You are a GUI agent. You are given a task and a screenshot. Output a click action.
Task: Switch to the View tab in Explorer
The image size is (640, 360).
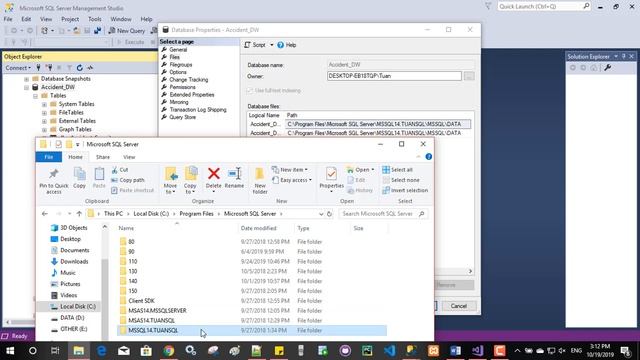129,157
